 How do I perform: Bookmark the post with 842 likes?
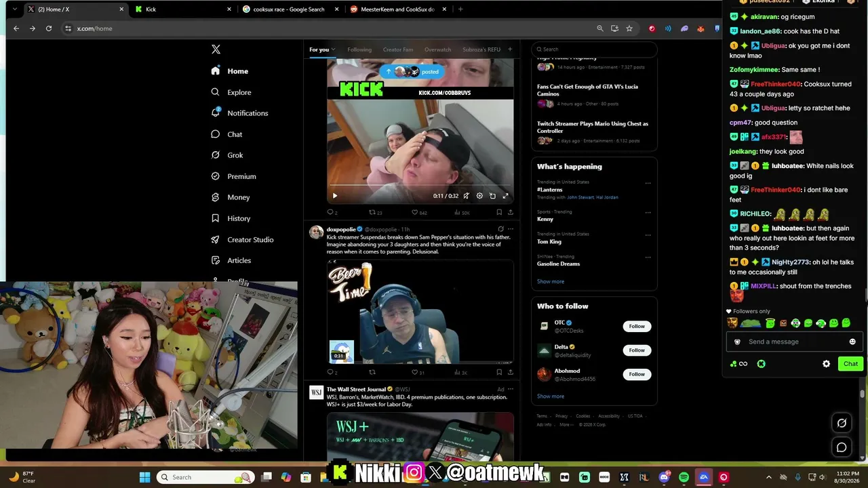click(499, 213)
